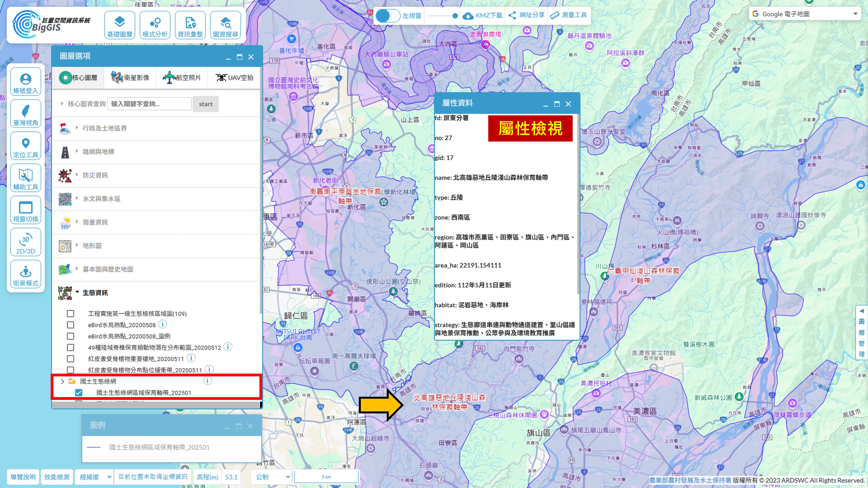Click the 網址分享 share URL icon

click(512, 15)
